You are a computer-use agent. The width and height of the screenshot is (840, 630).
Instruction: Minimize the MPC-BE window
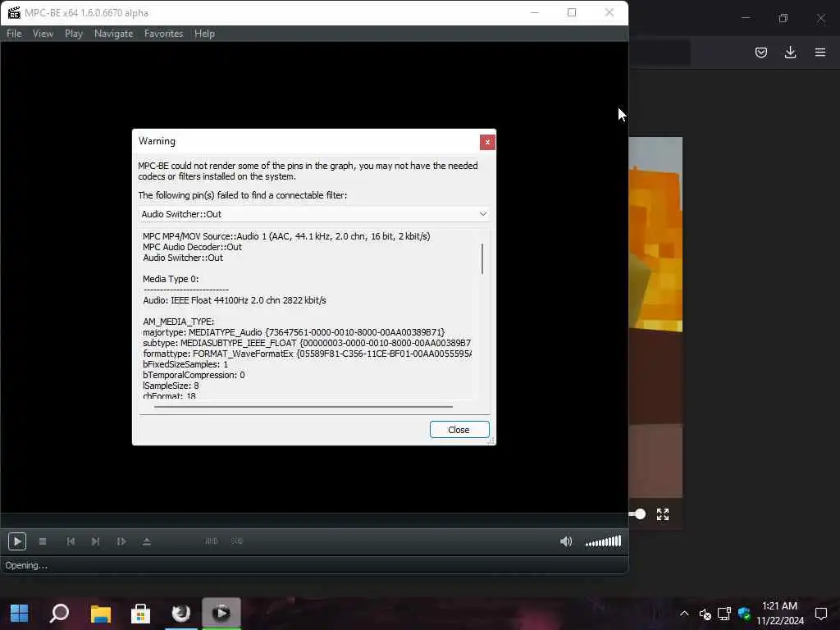tap(535, 12)
